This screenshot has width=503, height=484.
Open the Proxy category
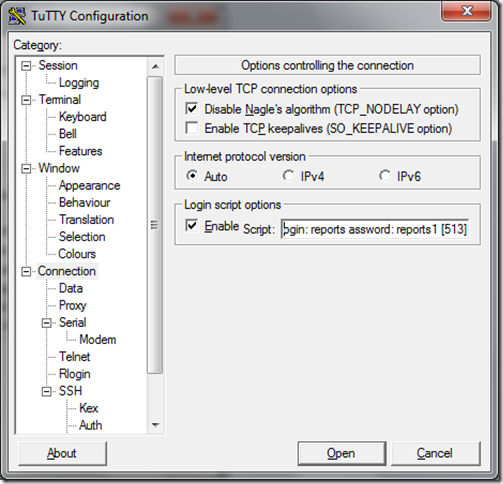[x=72, y=305]
